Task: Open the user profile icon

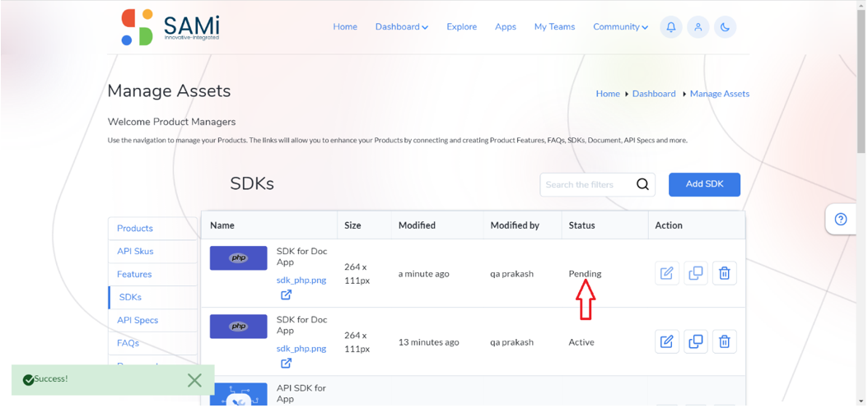Action: pyautogui.click(x=698, y=27)
